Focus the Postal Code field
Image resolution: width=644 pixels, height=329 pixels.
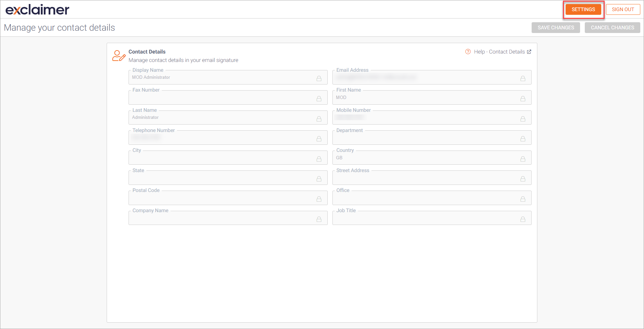coord(220,199)
